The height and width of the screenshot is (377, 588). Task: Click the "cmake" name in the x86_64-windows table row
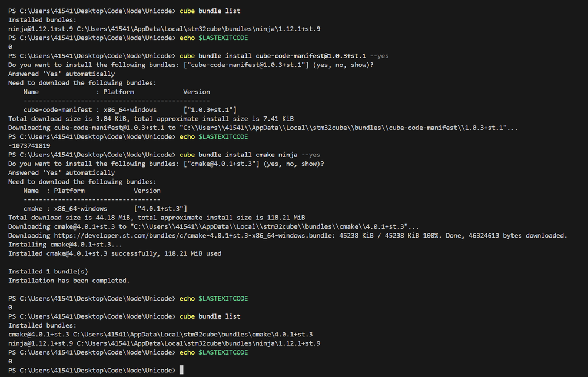(33, 209)
